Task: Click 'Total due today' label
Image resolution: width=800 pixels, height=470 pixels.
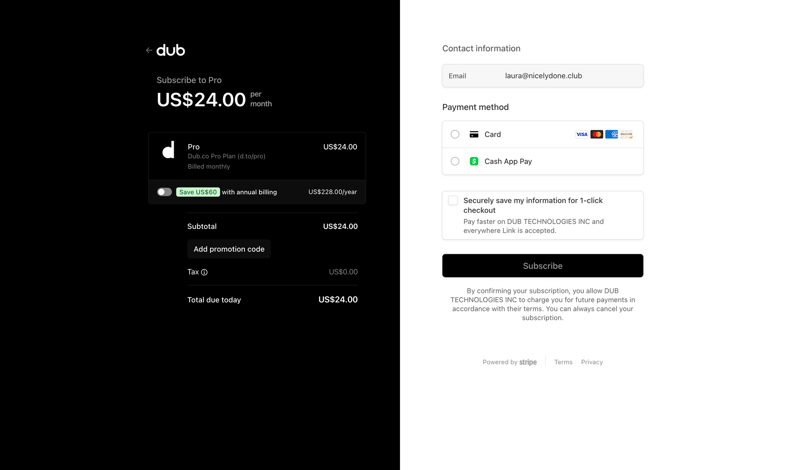Action: coord(214,300)
